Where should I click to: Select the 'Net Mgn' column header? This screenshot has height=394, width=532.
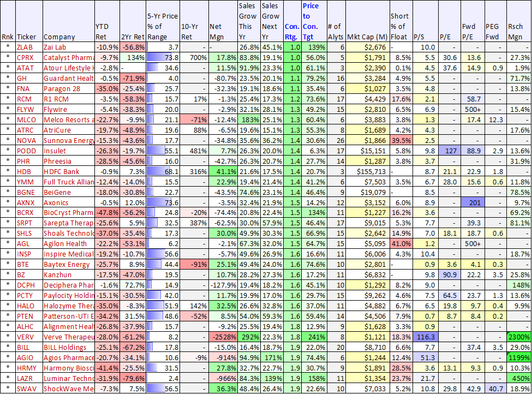pyautogui.click(x=223, y=21)
